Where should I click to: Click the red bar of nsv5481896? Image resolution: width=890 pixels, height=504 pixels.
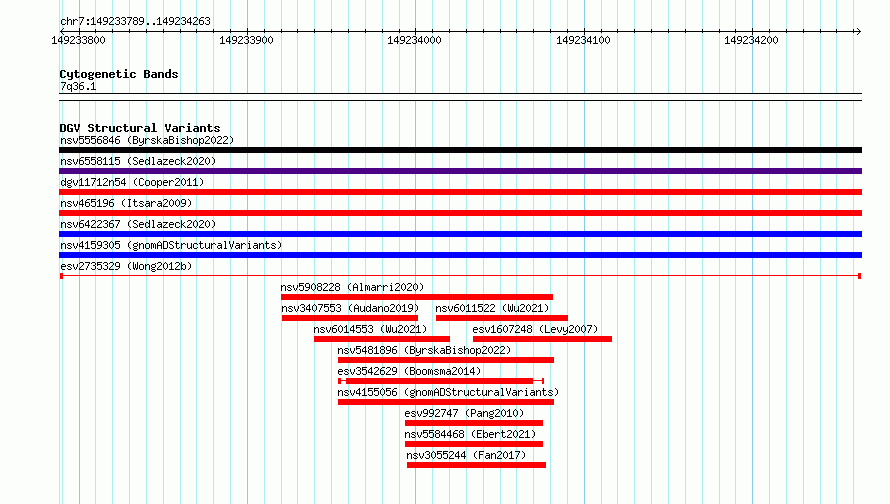(x=446, y=360)
